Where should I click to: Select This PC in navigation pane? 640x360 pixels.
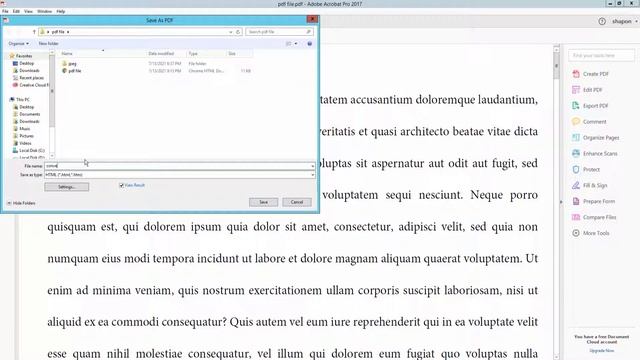20,100
